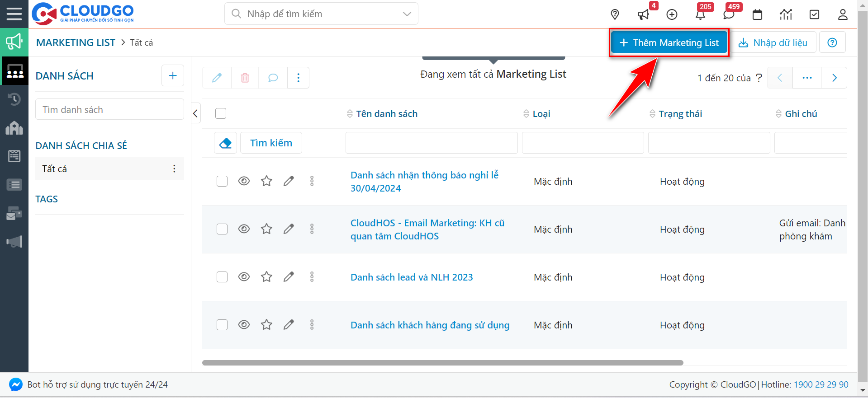Open the 'Tất cả' list options menu
This screenshot has height=398, width=868.
[174, 169]
